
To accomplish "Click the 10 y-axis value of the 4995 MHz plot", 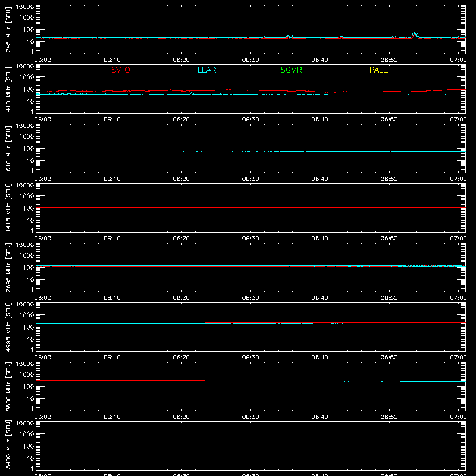I will coord(30,339).
